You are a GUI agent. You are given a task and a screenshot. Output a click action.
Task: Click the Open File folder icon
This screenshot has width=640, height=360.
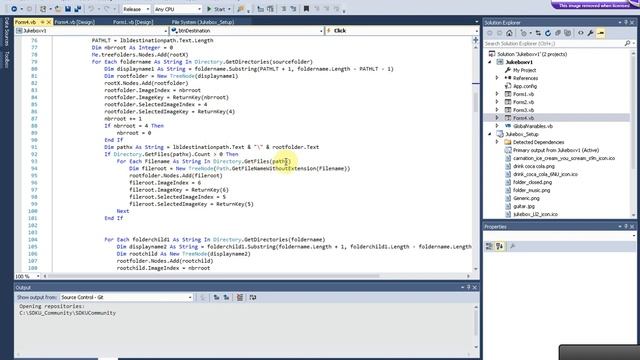point(58,9)
